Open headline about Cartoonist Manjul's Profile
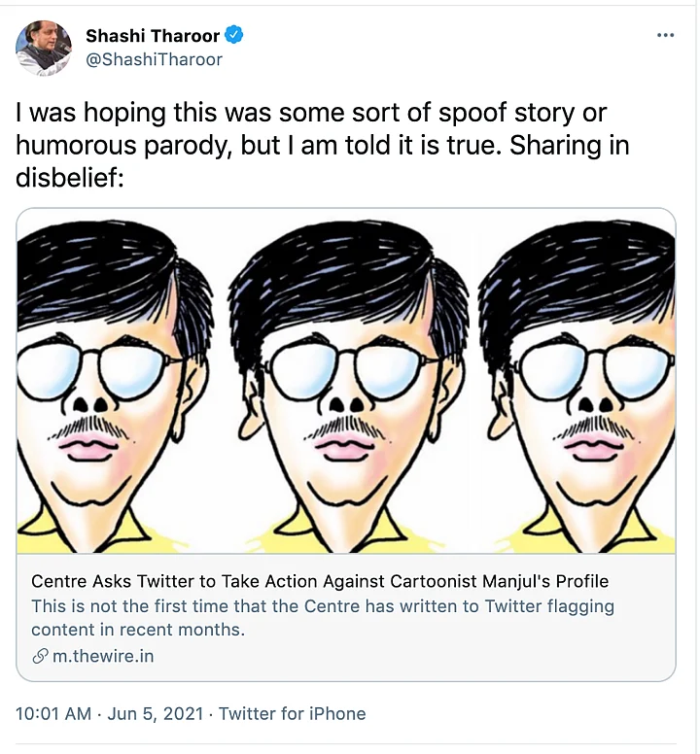The width and height of the screenshot is (700, 754). (x=320, y=581)
